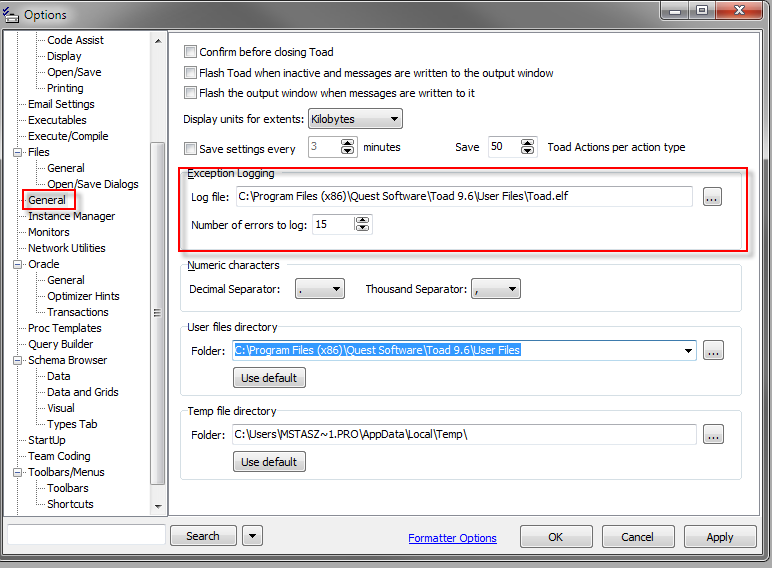The image size is (772, 568).
Task: Select Transactions under Oracle
Action: point(78,312)
